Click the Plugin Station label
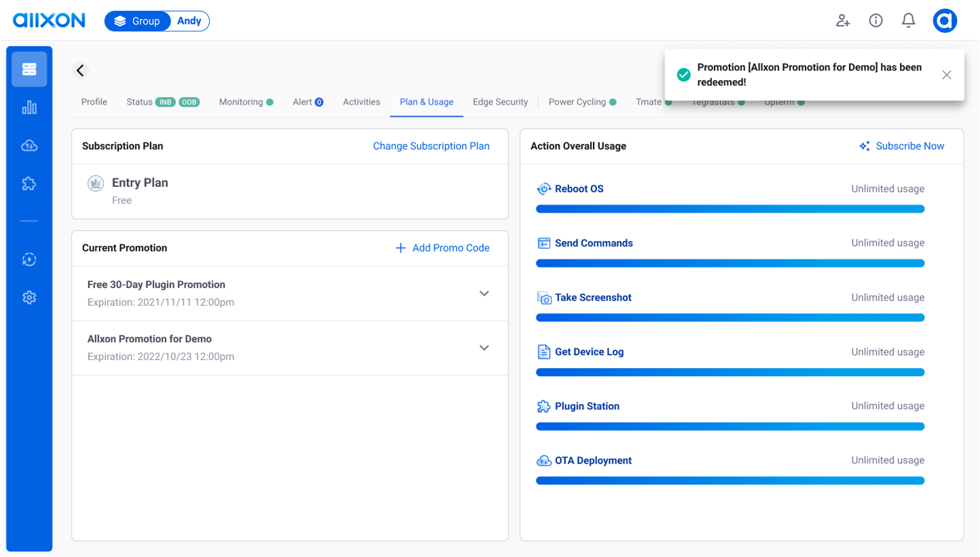 pyautogui.click(x=587, y=406)
